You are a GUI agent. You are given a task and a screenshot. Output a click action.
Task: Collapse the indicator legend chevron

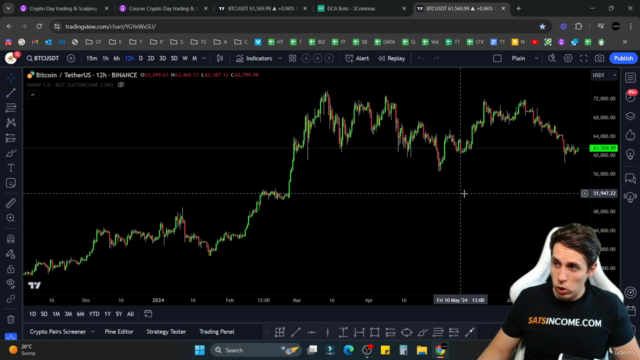coord(33,95)
